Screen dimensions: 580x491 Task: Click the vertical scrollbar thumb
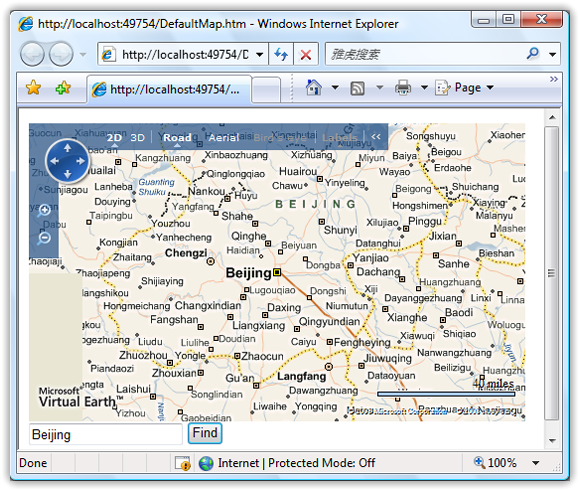(x=552, y=273)
